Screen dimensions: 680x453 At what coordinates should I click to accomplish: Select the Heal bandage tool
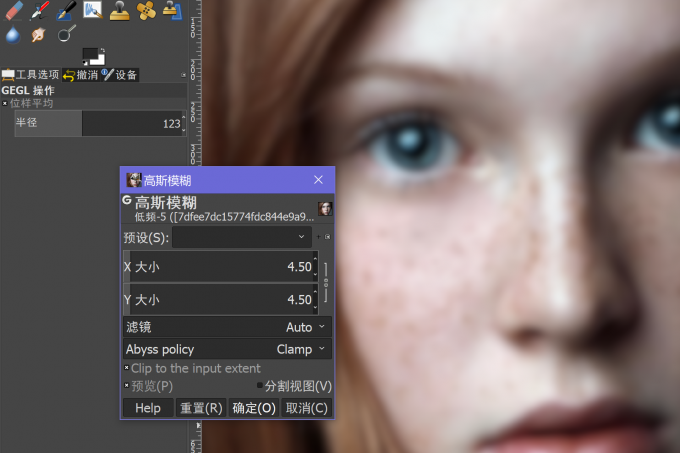pos(146,10)
